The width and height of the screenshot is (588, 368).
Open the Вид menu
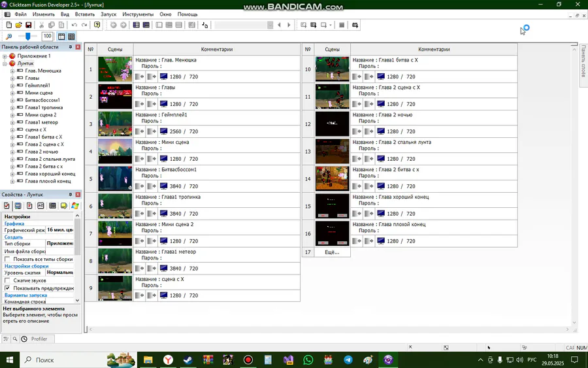65,14
